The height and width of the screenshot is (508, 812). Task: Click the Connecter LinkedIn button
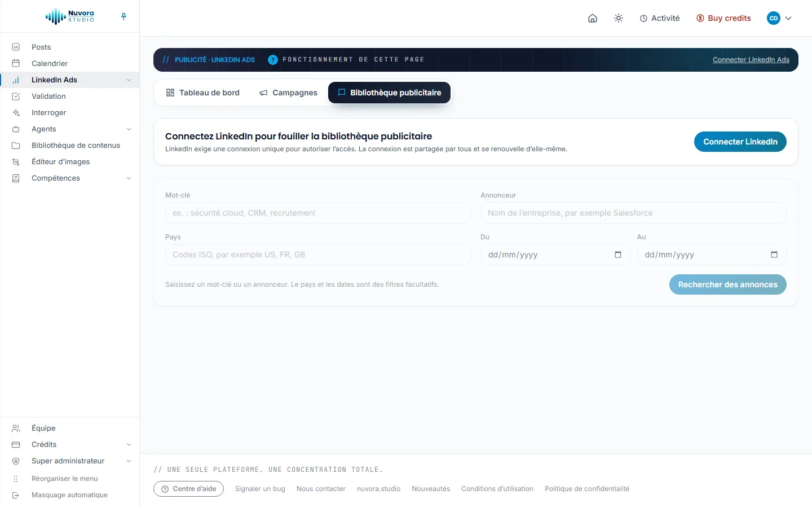coord(740,142)
